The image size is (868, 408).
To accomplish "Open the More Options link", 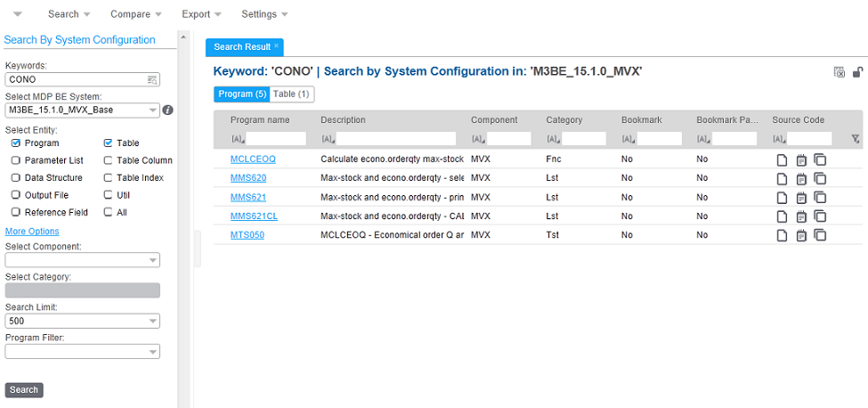I will coord(32,232).
